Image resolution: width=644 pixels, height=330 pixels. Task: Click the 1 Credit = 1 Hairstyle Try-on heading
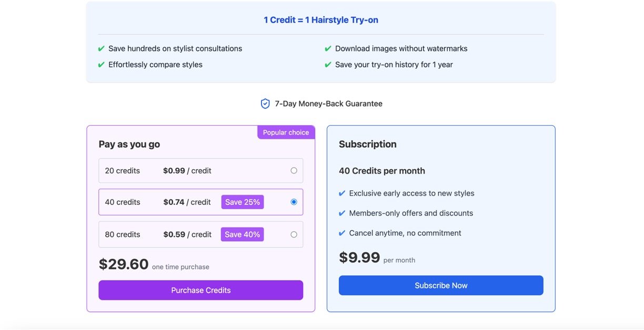(x=321, y=20)
